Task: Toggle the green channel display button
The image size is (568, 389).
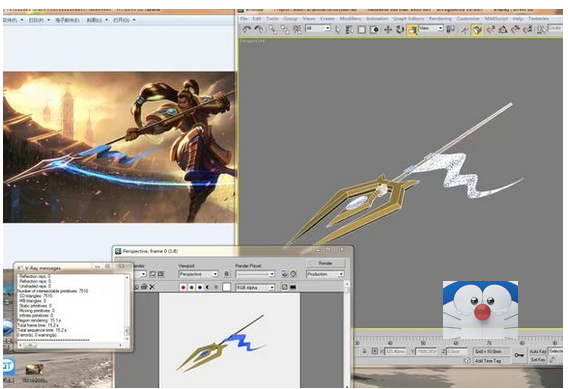Action: tap(191, 287)
